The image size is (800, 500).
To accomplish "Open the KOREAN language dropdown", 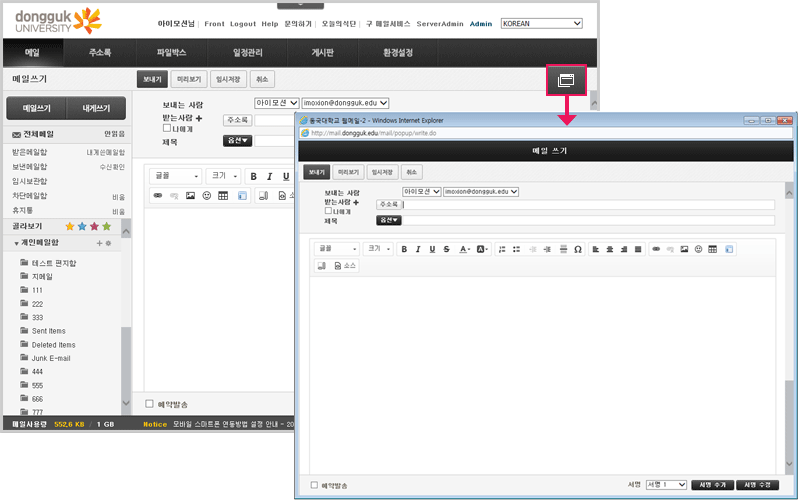I will [541, 23].
